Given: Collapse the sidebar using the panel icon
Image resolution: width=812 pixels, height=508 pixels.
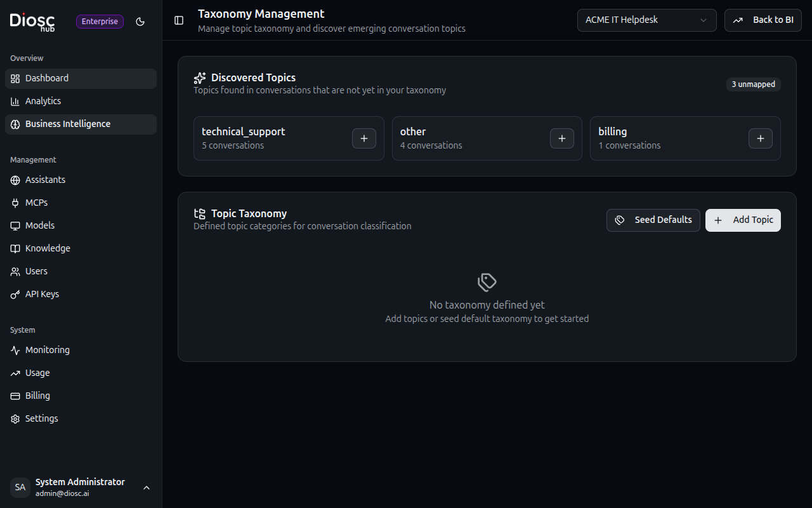Looking at the screenshot, I should (179, 20).
